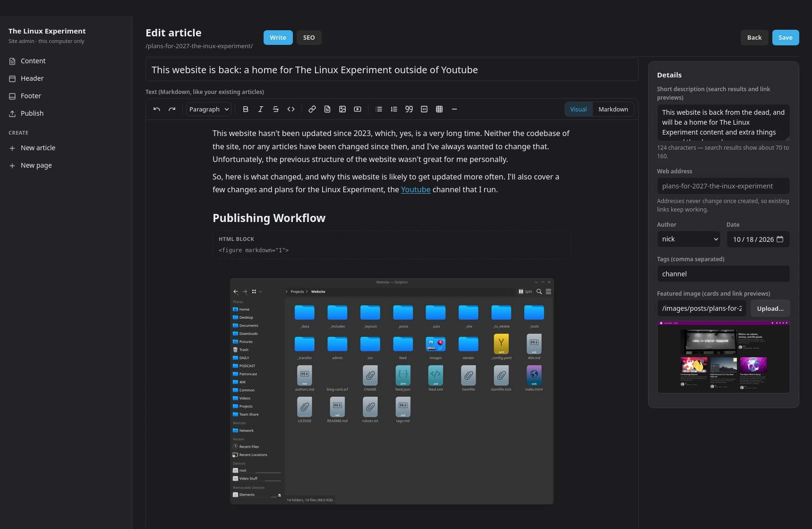Viewport: 812px width, 529px height.
Task: Undo the last edit in toolbar
Action: tap(157, 109)
